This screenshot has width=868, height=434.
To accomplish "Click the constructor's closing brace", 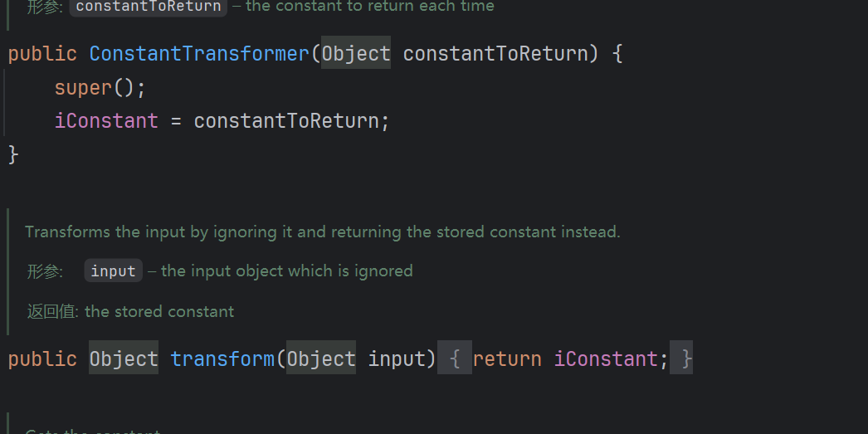I will tap(13, 154).
